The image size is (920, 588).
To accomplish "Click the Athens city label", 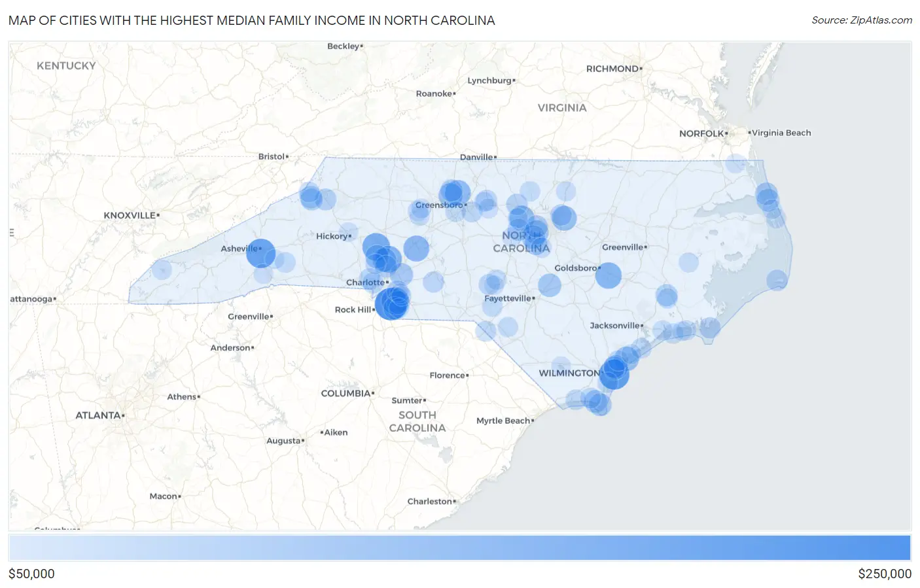I will click(182, 397).
